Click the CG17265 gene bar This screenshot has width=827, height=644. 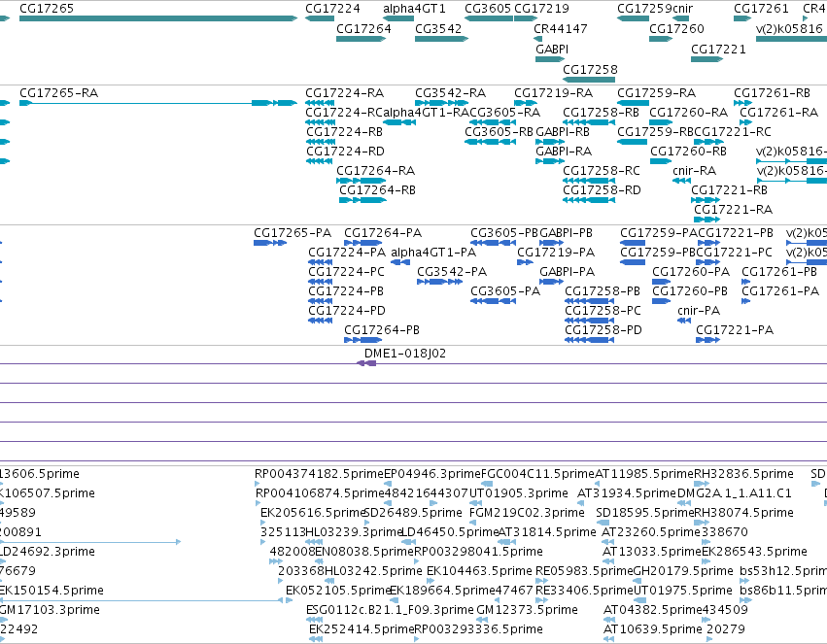tap(158, 18)
